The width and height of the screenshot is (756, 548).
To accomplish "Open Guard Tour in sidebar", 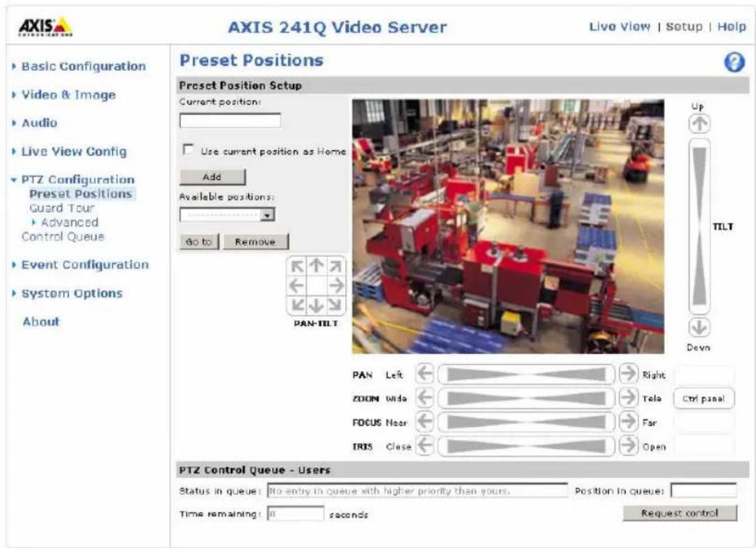I will click(62, 208).
